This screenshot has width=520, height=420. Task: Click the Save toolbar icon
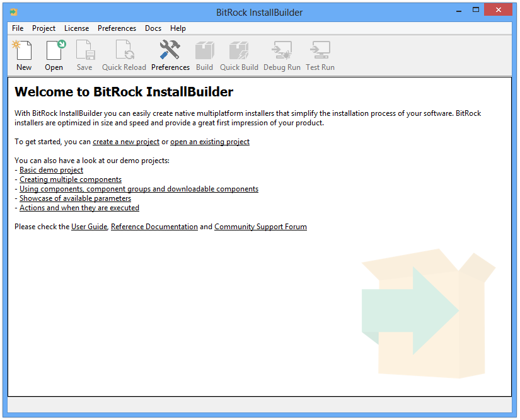pos(85,55)
